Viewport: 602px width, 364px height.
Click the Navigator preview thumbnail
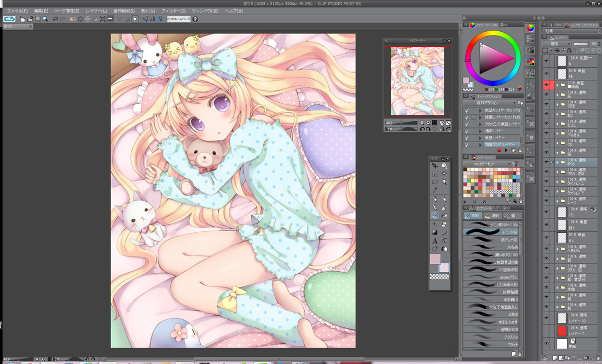[x=418, y=81]
